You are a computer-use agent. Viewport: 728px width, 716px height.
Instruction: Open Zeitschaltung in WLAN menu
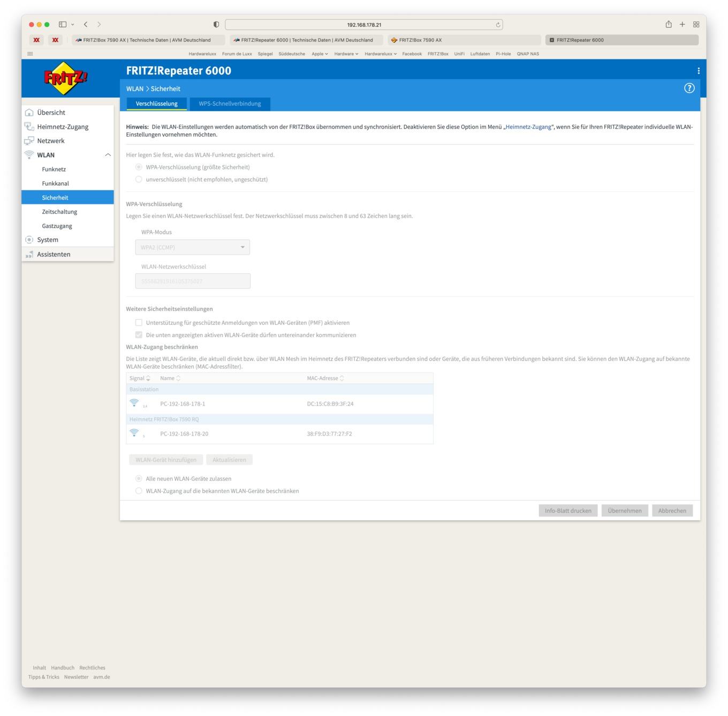[x=59, y=211]
